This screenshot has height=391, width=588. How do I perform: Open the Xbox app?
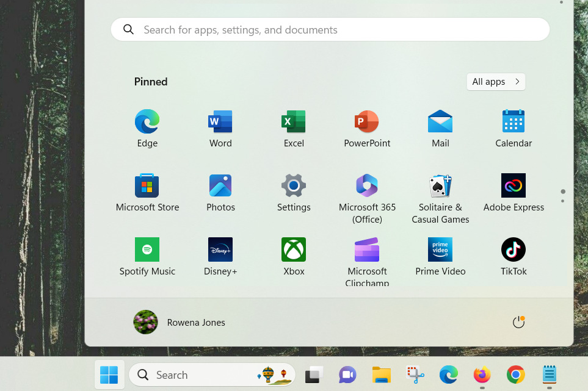(294, 256)
